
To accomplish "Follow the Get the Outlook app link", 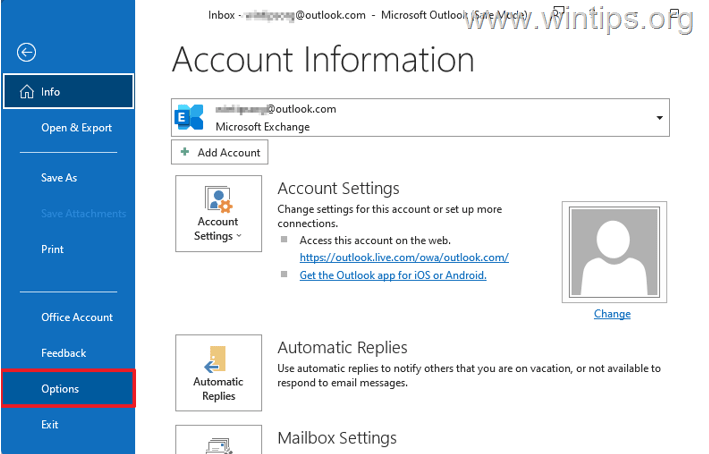I will click(x=393, y=275).
